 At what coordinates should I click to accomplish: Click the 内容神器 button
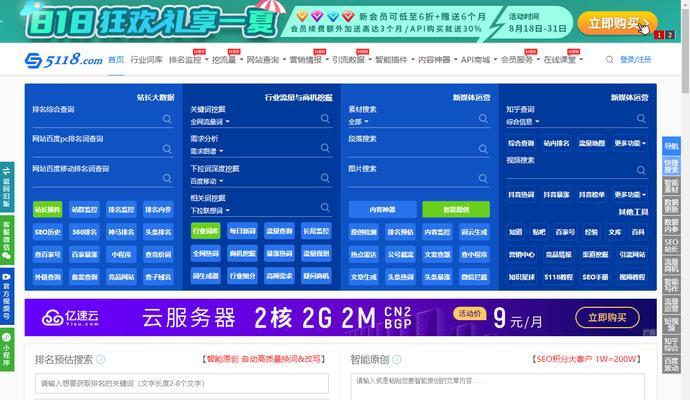point(382,209)
